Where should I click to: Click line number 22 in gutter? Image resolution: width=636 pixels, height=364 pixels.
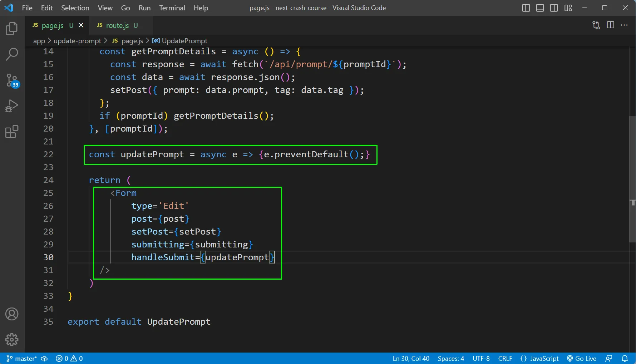[x=48, y=154]
